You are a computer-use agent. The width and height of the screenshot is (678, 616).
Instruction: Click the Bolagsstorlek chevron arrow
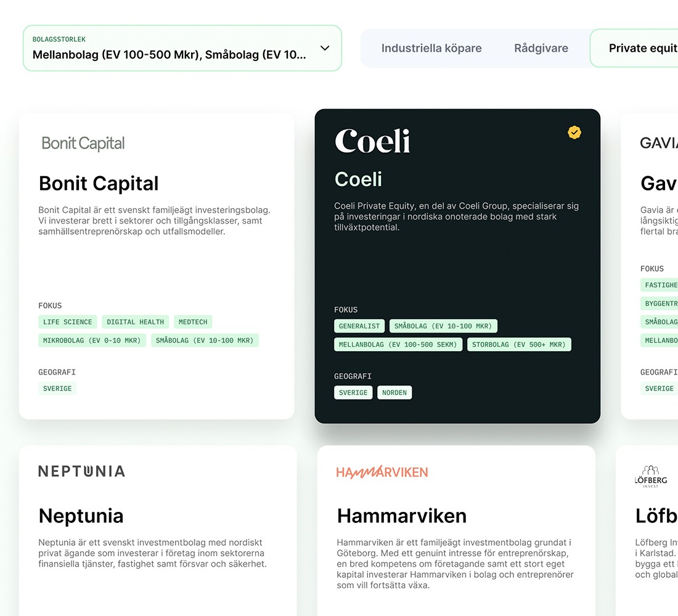pyautogui.click(x=325, y=48)
